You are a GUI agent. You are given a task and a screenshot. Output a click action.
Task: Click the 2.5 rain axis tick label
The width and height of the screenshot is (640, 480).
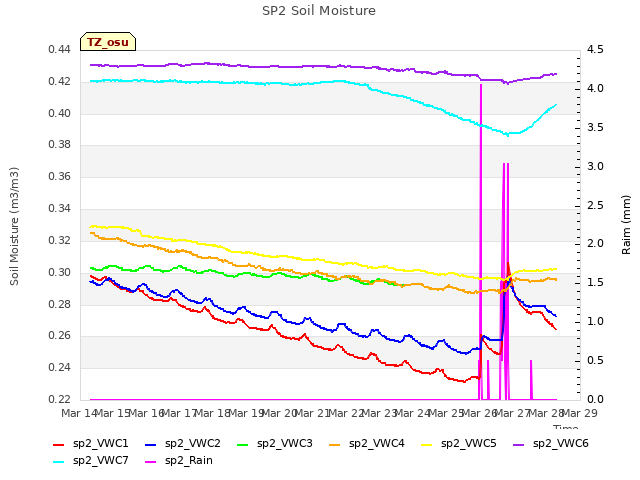(595, 205)
